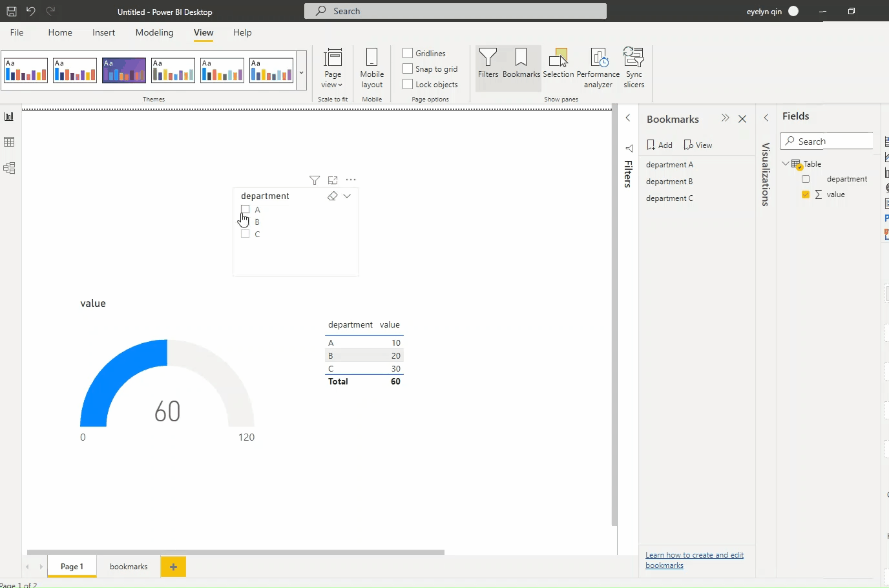The height and width of the screenshot is (588, 889).
Task: Apply the first default theme swatch
Action: click(26, 70)
